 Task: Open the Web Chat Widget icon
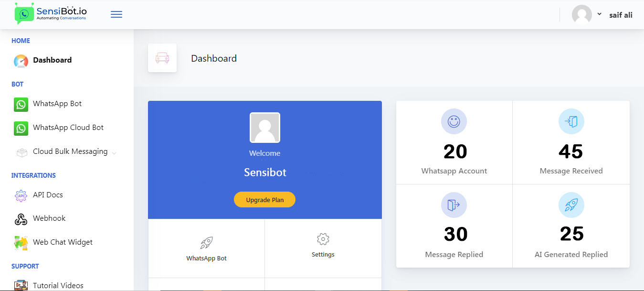(21, 243)
